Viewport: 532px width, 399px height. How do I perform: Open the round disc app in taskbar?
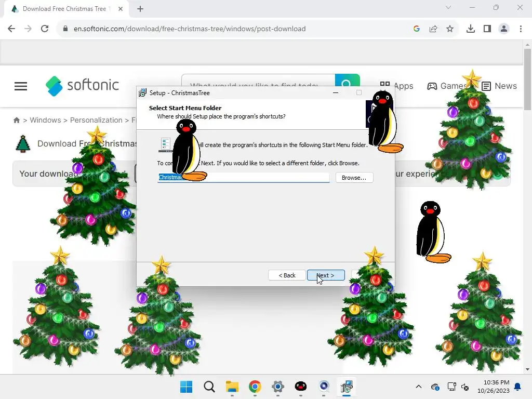324,387
